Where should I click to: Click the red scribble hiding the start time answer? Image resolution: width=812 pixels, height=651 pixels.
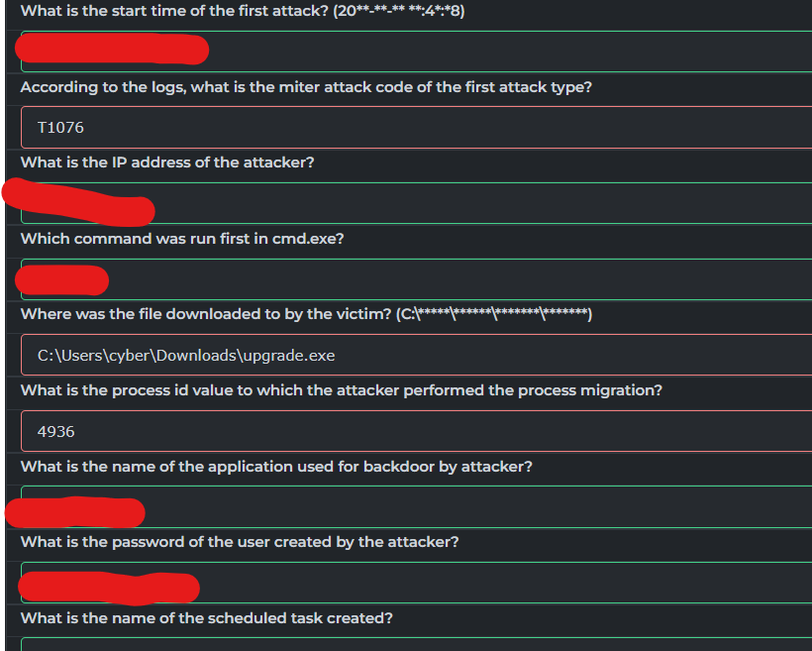(112, 49)
